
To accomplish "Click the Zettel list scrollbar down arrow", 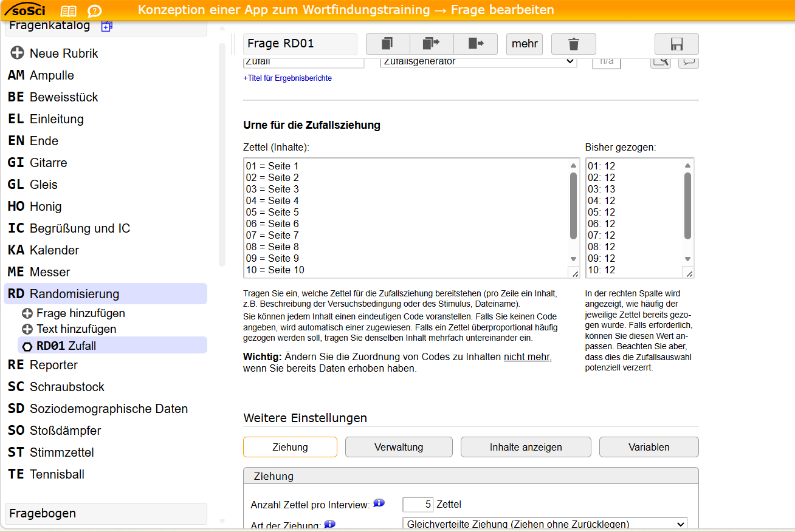I will point(573,259).
